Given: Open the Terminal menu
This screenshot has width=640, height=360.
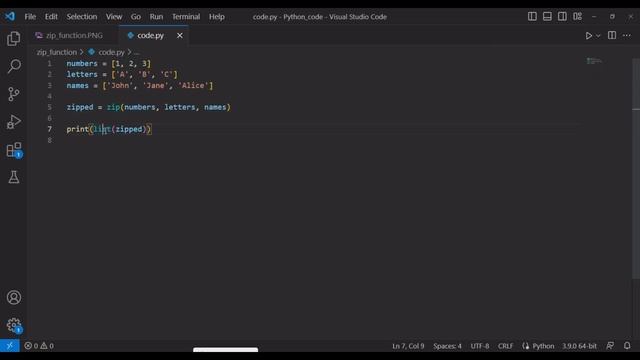Looking at the screenshot, I should pos(186,17).
